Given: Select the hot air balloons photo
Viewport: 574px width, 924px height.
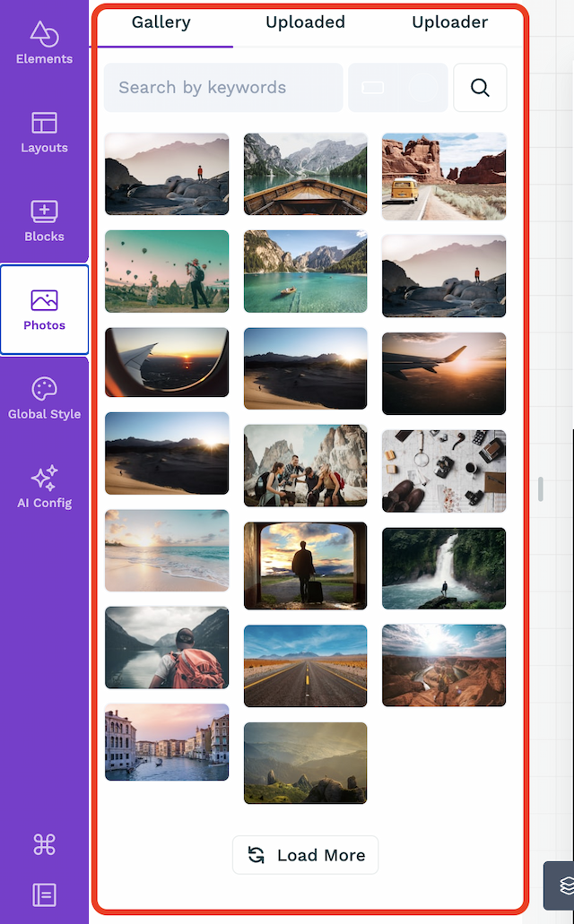Looking at the screenshot, I should tap(167, 271).
